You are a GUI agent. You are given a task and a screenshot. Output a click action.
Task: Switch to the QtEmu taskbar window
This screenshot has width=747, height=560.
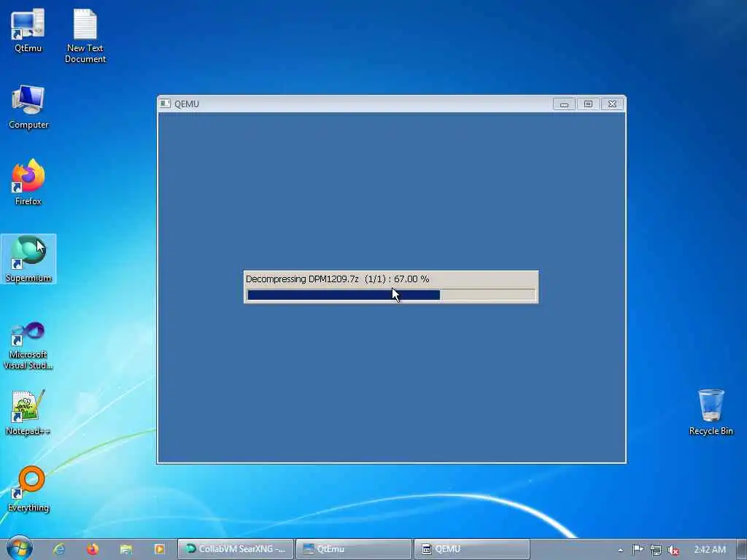(x=354, y=549)
